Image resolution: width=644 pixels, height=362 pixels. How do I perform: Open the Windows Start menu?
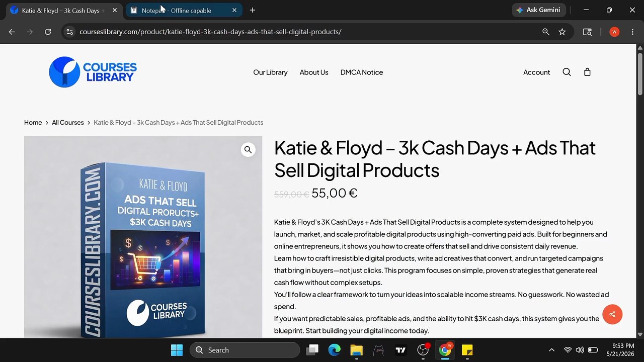pyautogui.click(x=177, y=350)
